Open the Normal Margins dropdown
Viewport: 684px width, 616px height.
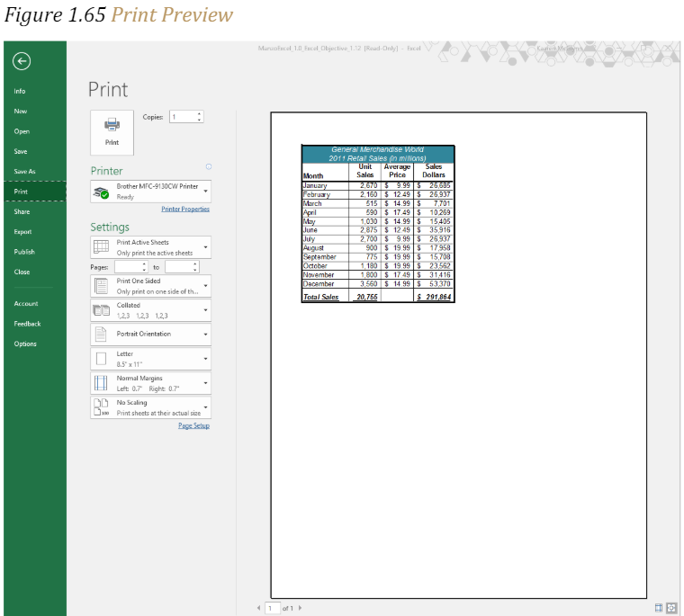pos(151,383)
